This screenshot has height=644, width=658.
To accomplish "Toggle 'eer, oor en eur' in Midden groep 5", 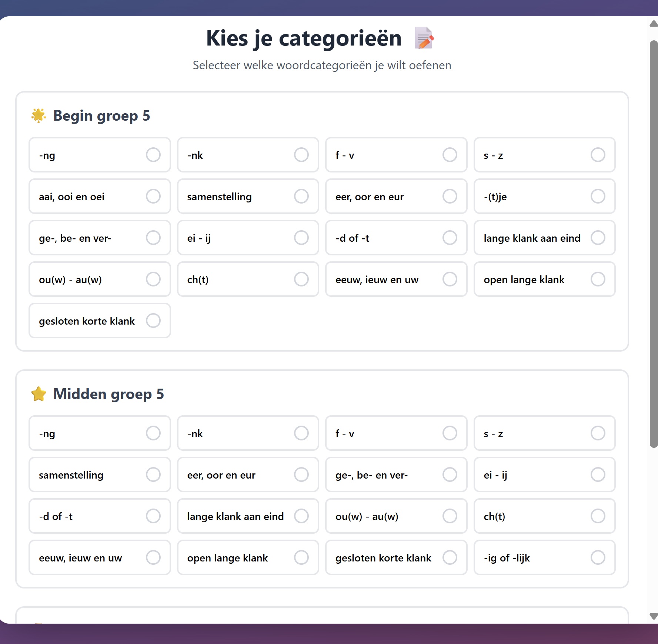I will 248,474.
